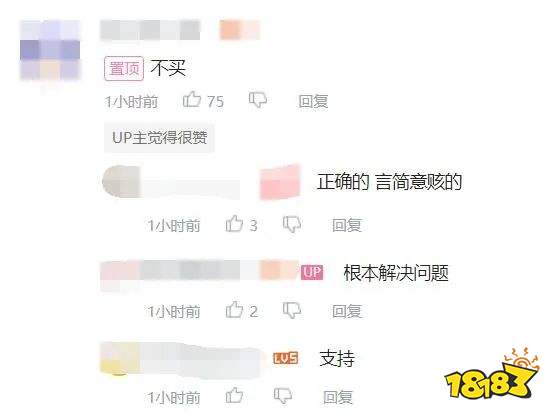Open the 18183 watermark logo
The height and width of the screenshot is (416, 552).
(x=492, y=374)
